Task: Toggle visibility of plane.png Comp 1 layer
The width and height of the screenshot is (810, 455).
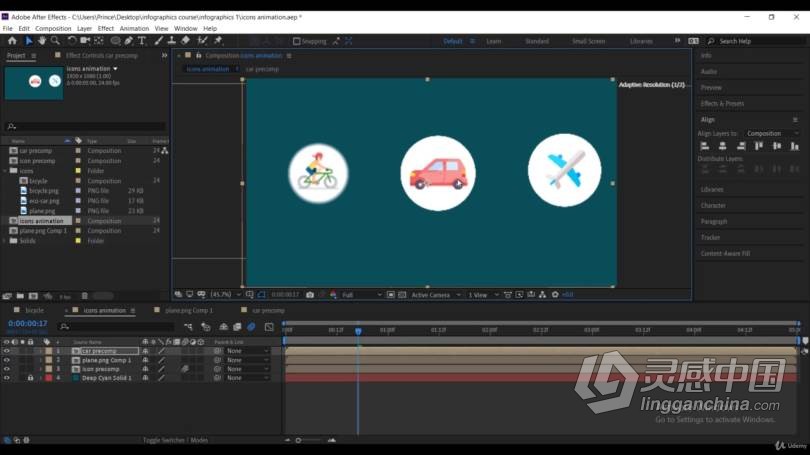Action: click(7, 360)
